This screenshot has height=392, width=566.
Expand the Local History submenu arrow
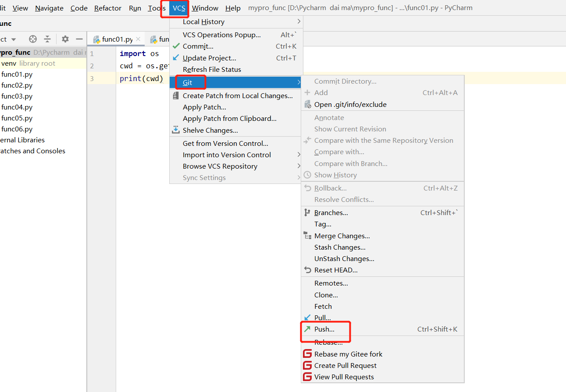(299, 21)
